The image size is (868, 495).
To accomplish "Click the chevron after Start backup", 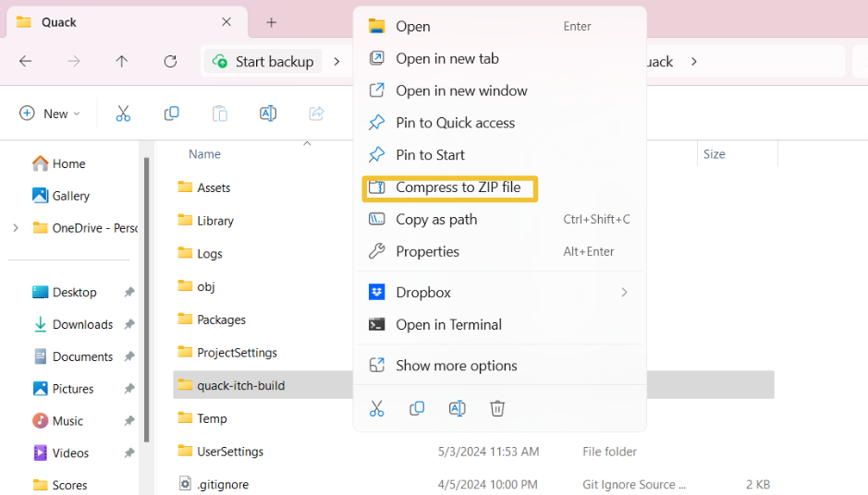I will click(x=336, y=61).
